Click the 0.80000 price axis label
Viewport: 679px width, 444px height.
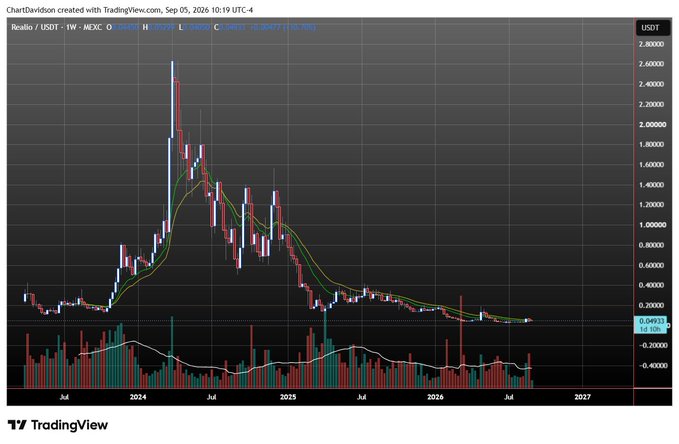[x=651, y=245]
